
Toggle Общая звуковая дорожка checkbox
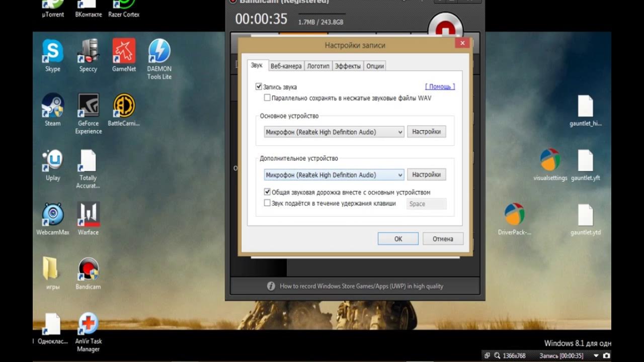click(267, 192)
